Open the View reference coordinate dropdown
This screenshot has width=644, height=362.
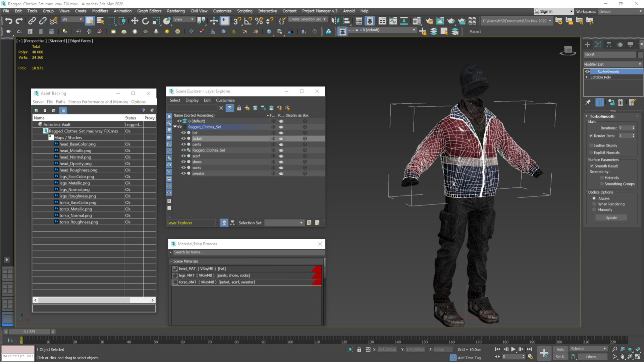pos(183,19)
